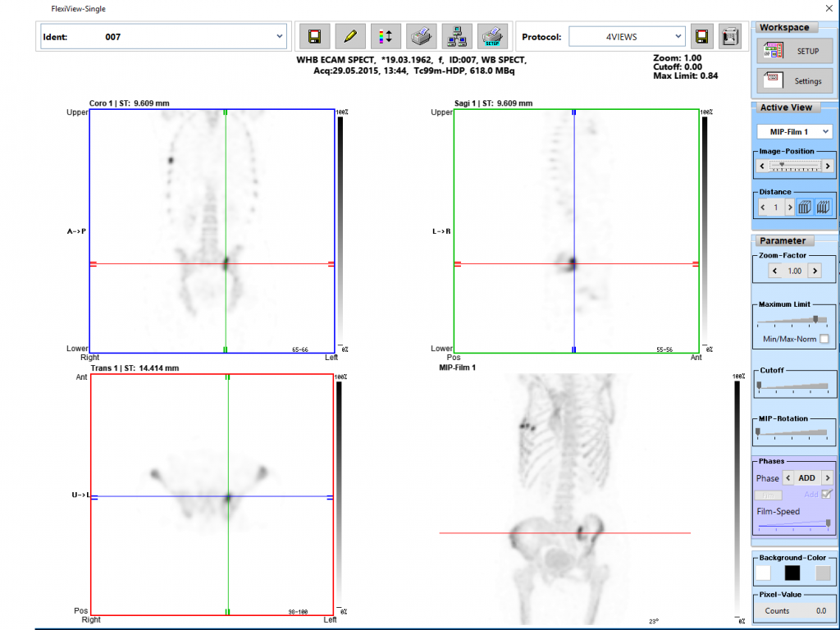Click the printer icon in toolbar

(x=421, y=36)
